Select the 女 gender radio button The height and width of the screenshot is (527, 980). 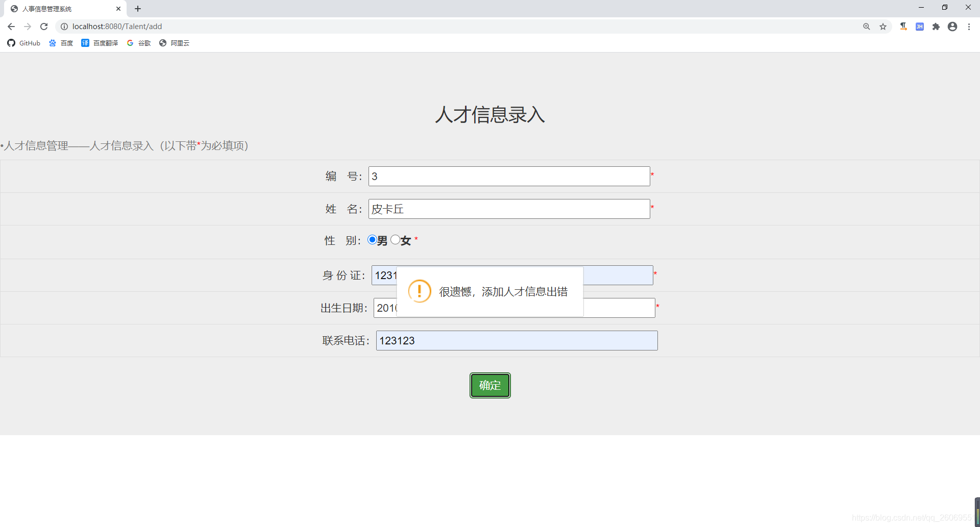click(x=395, y=240)
